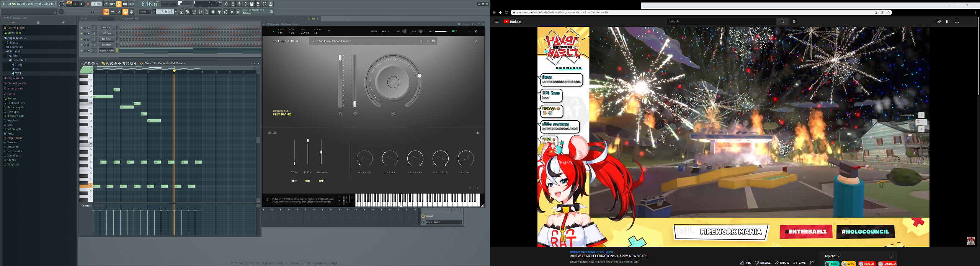Select the pencil draw tool in piano roll
980x266 pixels.
103,63
